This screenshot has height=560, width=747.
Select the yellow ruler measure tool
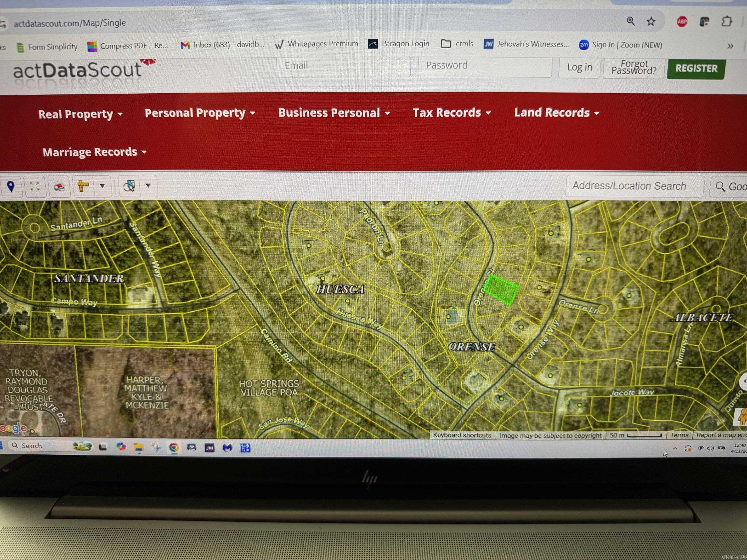pos(83,186)
